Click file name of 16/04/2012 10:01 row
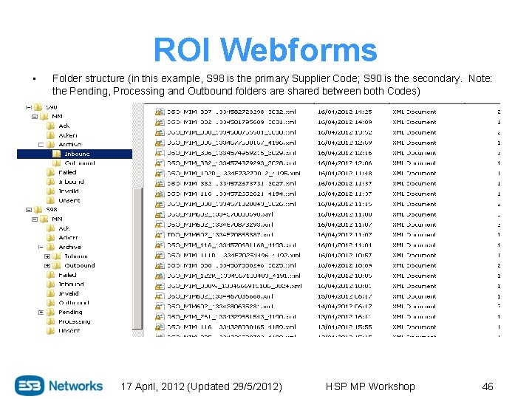Viewport: 532px width, 399px height. coord(234,286)
